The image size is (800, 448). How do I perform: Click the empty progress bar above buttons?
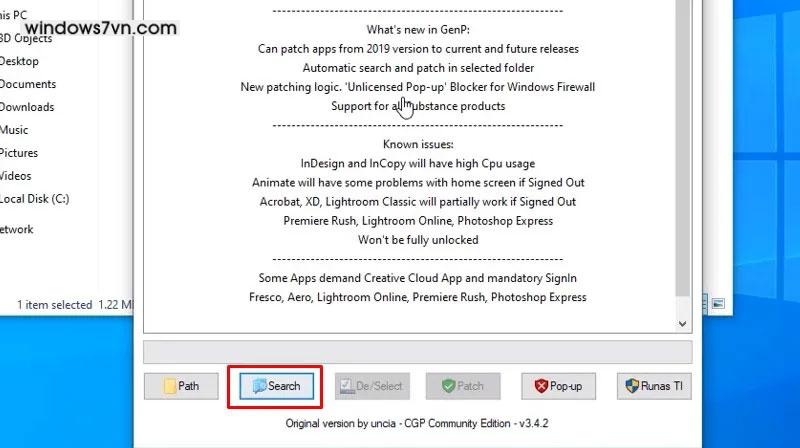click(417, 352)
